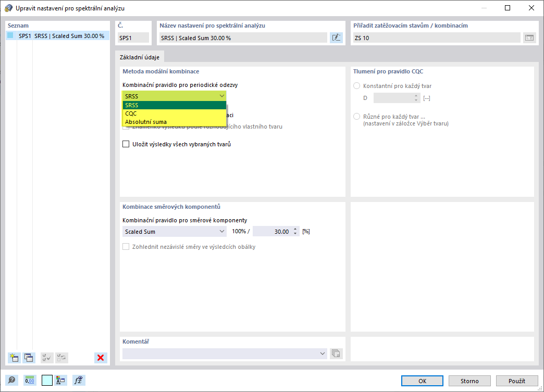Click the edit name icon beside SRSS name

[x=336, y=38]
